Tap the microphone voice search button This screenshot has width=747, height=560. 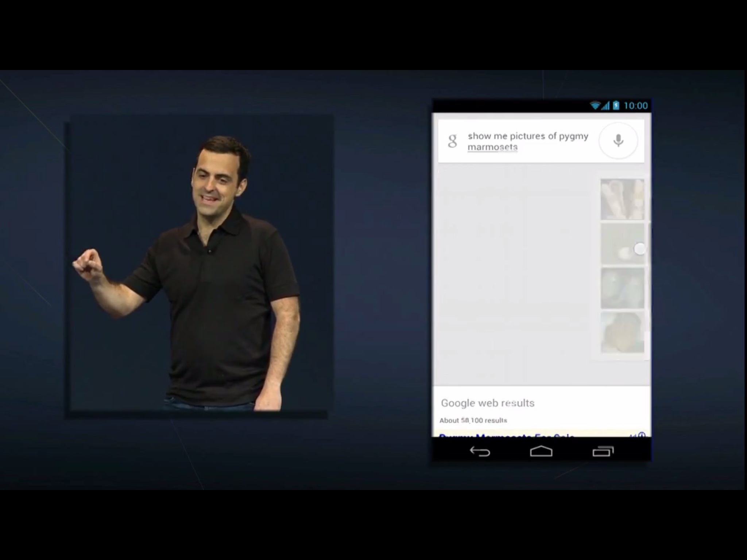(618, 141)
